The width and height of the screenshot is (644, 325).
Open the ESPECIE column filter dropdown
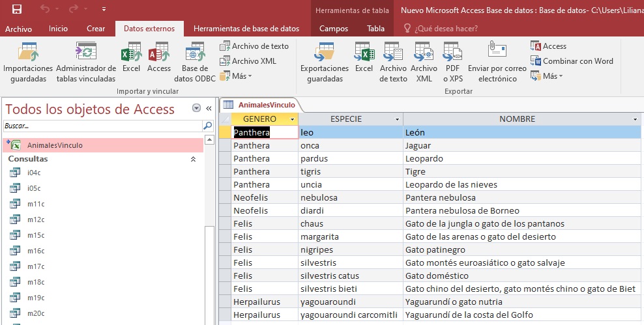click(397, 119)
